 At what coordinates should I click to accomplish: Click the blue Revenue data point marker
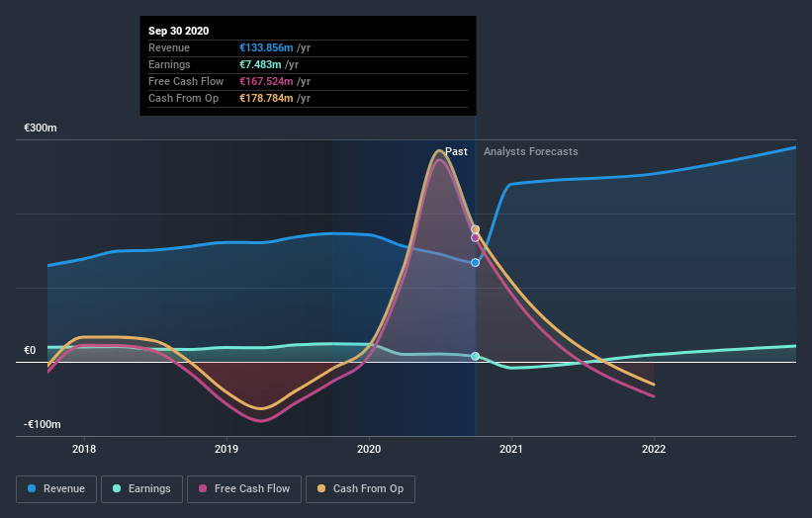[x=476, y=263]
